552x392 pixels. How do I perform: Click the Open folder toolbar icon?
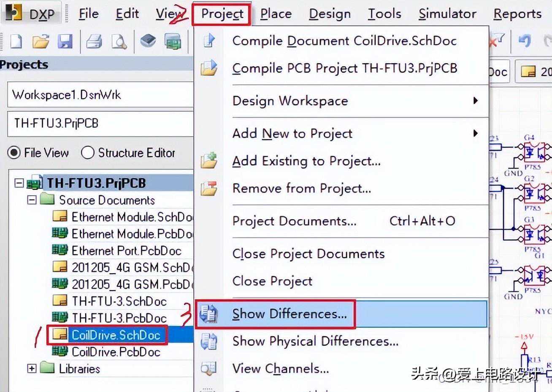point(41,41)
